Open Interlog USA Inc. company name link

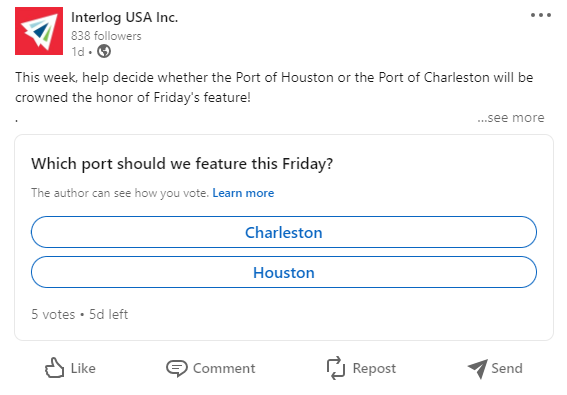(x=124, y=17)
